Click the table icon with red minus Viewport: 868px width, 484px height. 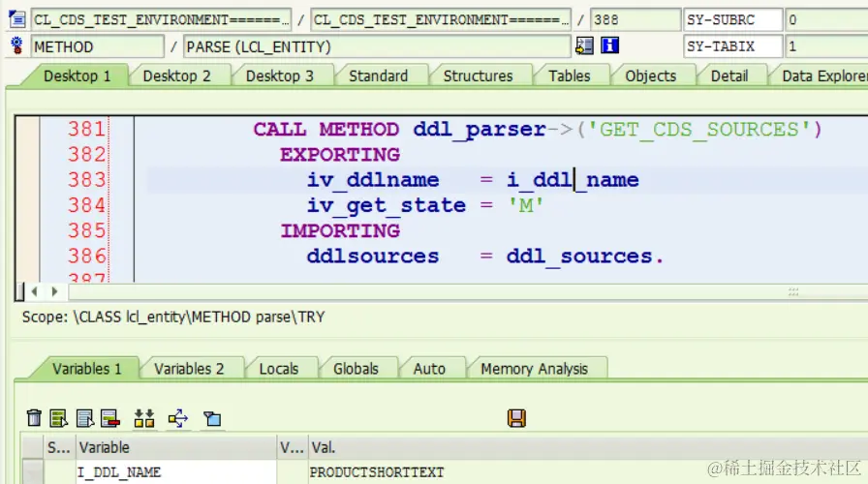point(109,418)
